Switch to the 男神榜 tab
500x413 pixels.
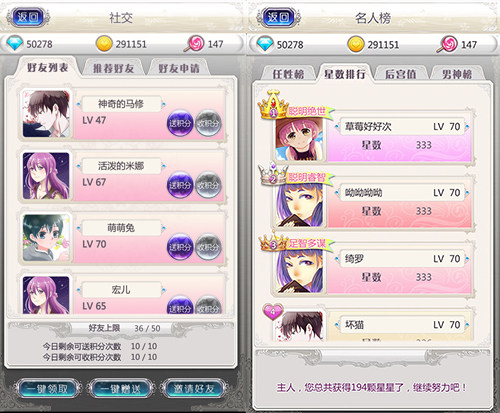tap(457, 74)
